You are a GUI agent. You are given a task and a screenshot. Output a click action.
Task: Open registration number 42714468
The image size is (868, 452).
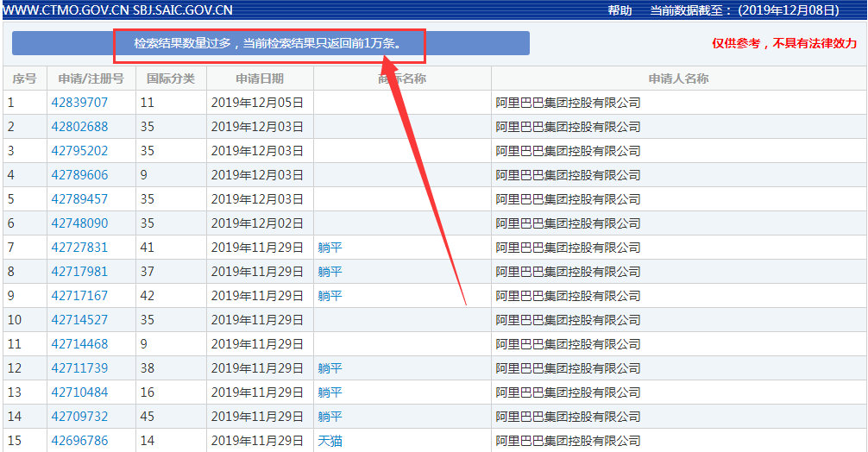(x=79, y=344)
